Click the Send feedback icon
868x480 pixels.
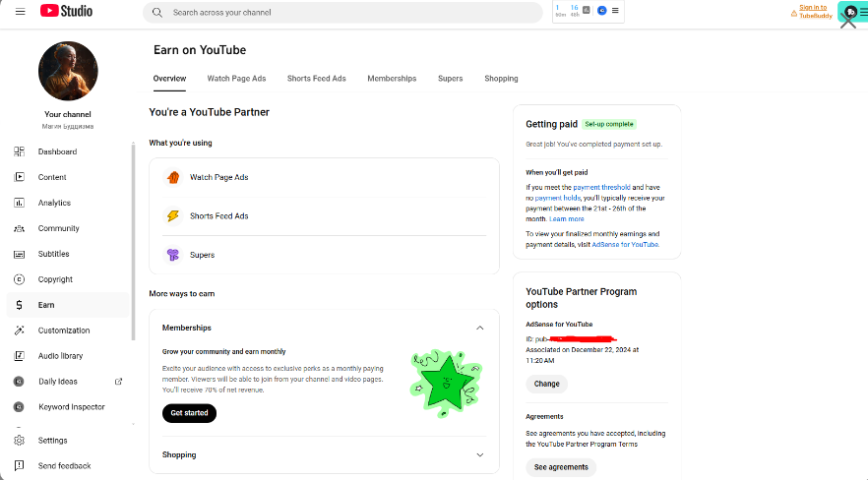click(x=20, y=465)
